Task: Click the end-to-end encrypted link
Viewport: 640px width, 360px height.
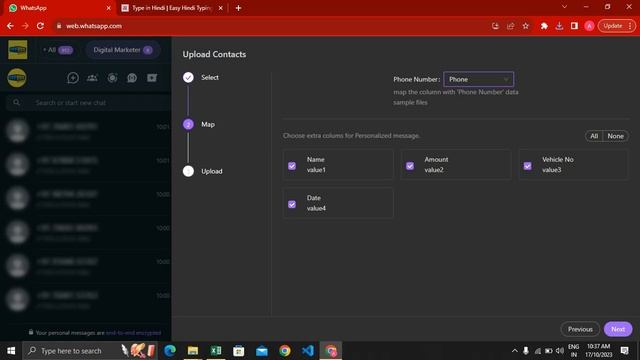Action: [x=133, y=333]
